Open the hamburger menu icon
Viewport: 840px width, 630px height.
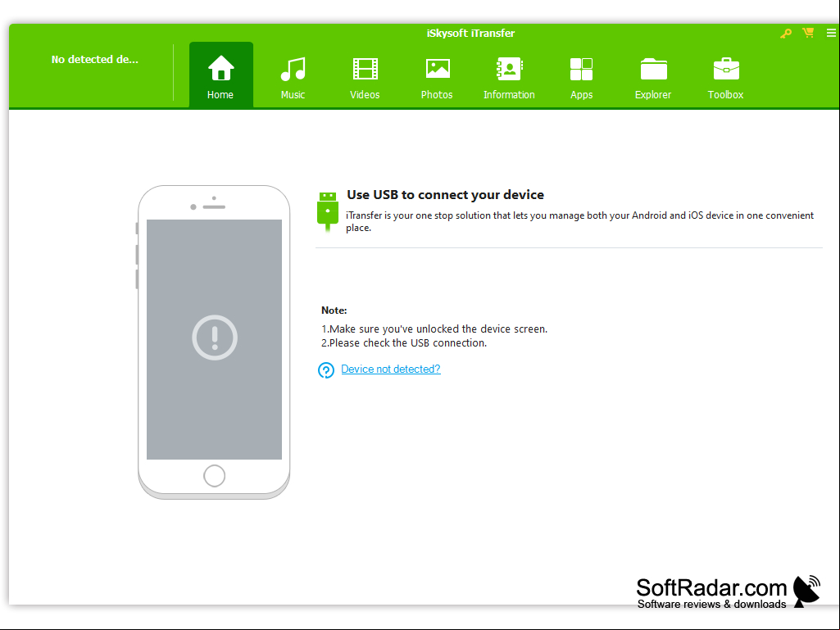pyautogui.click(x=831, y=33)
